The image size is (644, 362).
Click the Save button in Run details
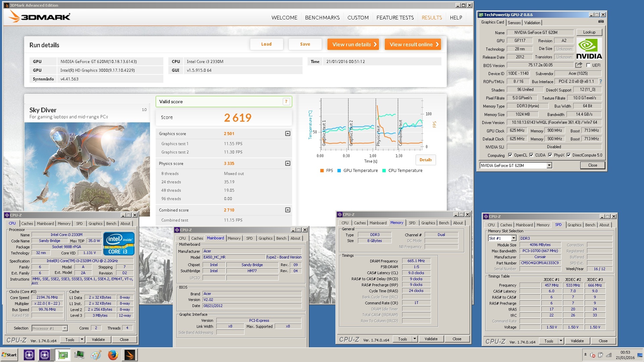tap(305, 44)
